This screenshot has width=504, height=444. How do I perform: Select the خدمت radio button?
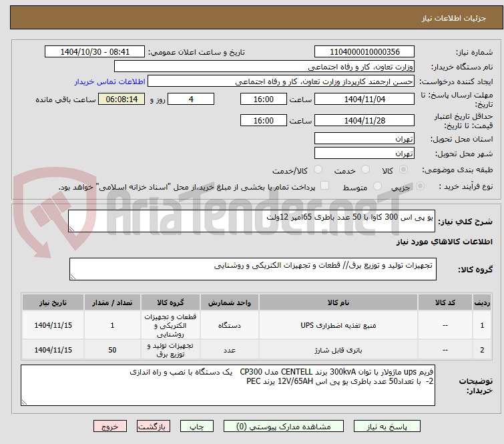[365, 170]
